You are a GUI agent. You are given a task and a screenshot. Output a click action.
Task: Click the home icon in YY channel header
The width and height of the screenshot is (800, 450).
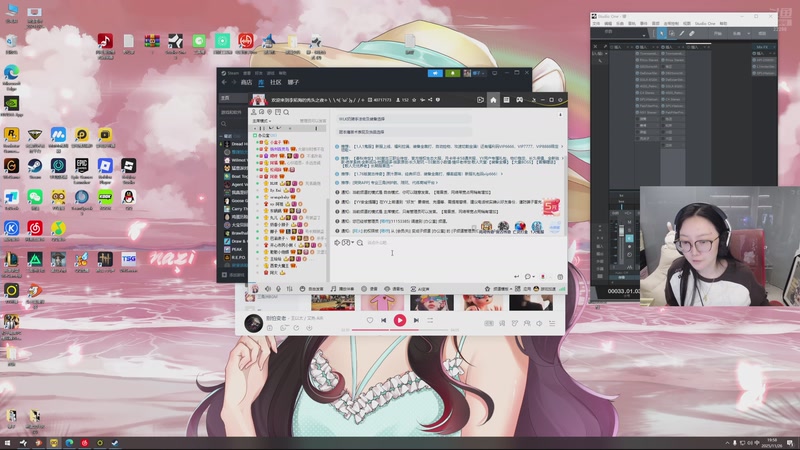point(493,100)
